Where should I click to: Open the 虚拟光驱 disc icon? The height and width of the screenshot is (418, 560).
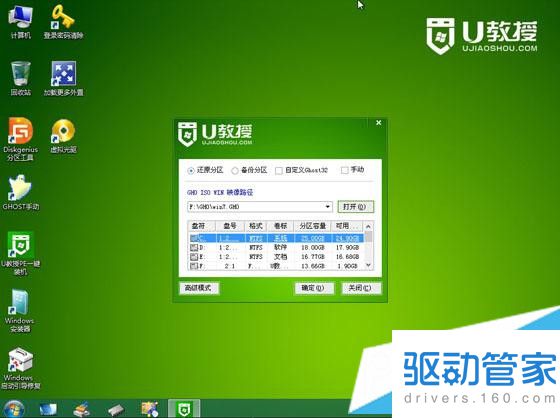63,136
